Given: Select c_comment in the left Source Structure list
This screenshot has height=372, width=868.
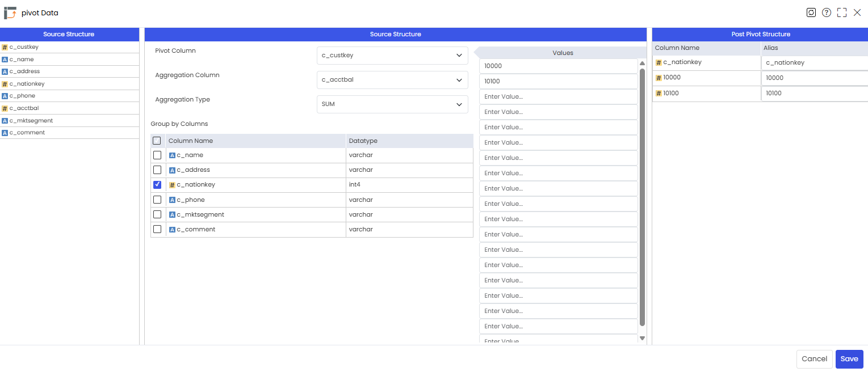Looking at the screenshot, I should pyautogui.click(x=69, y=133).
